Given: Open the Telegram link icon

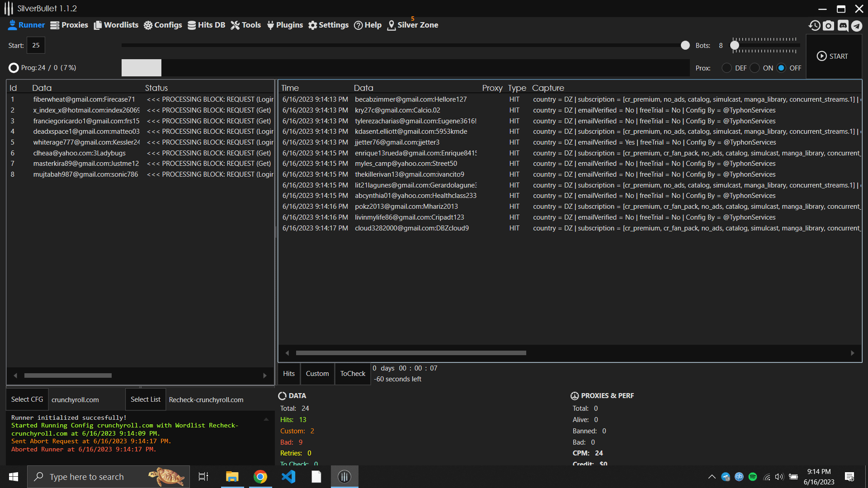Looking at the screenshot, I should (857, 26).
